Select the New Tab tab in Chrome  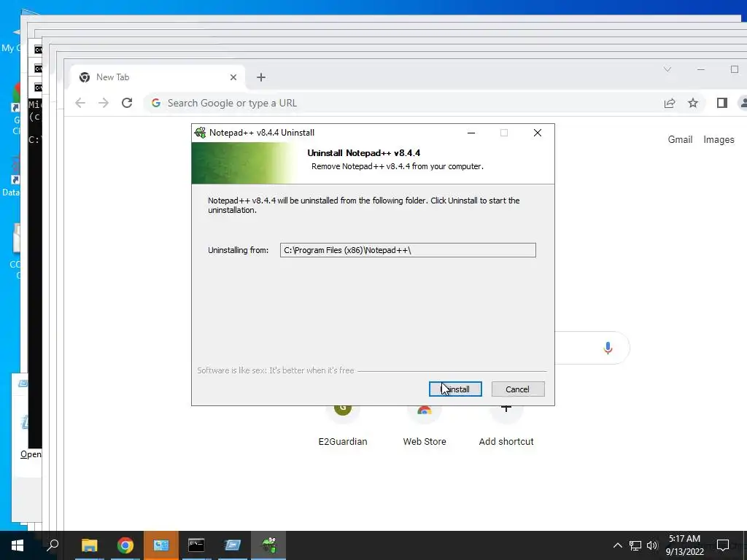[158, 77]
